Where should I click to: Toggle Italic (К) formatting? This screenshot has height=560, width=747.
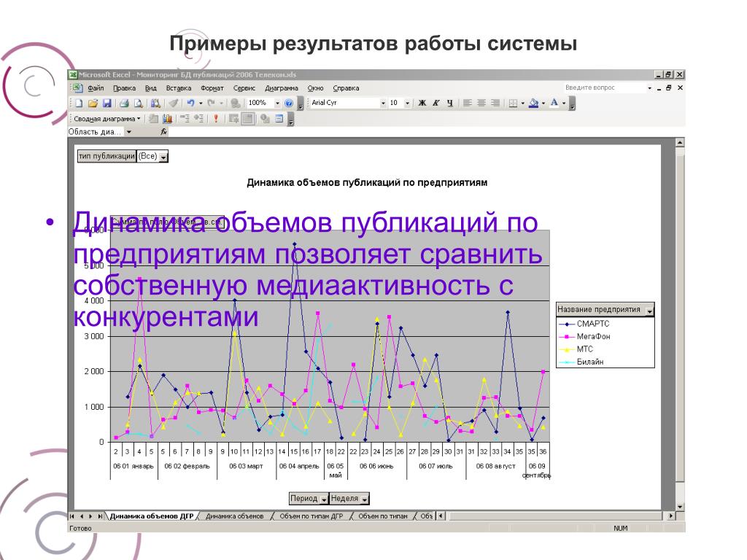tap(436, 103)
